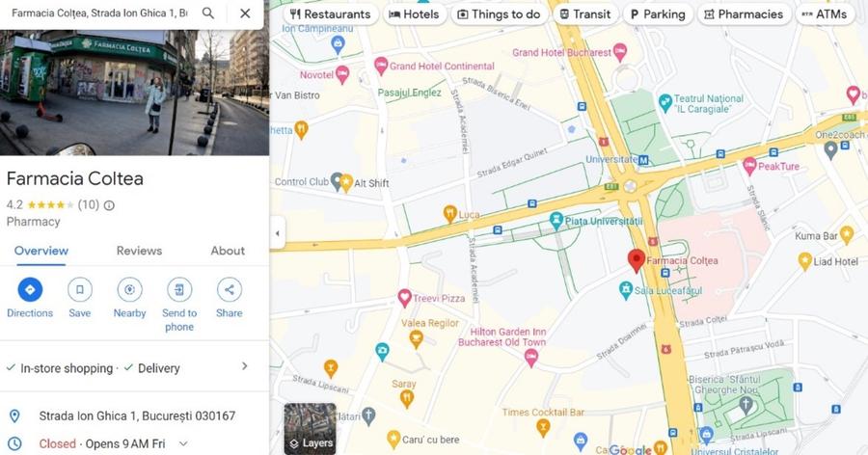The height and width of the screenshot is (455, 868).
Task: Open the Farmacia Coltea street photo
Action: click(134, 93)
